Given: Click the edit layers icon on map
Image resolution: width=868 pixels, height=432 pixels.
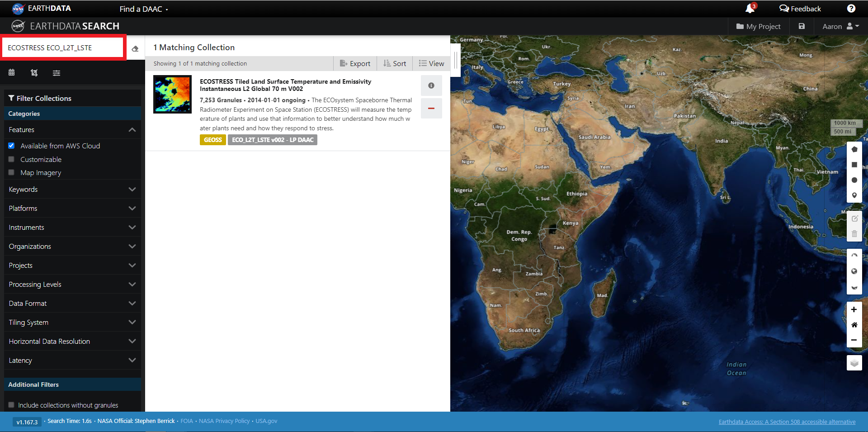Looking at the screenshot, I should (854, 218).
